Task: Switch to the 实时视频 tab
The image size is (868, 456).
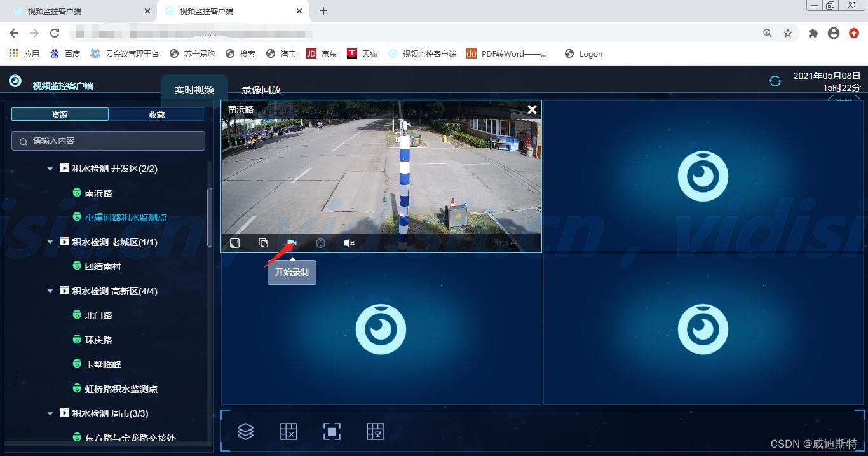Action: point(194,90)
